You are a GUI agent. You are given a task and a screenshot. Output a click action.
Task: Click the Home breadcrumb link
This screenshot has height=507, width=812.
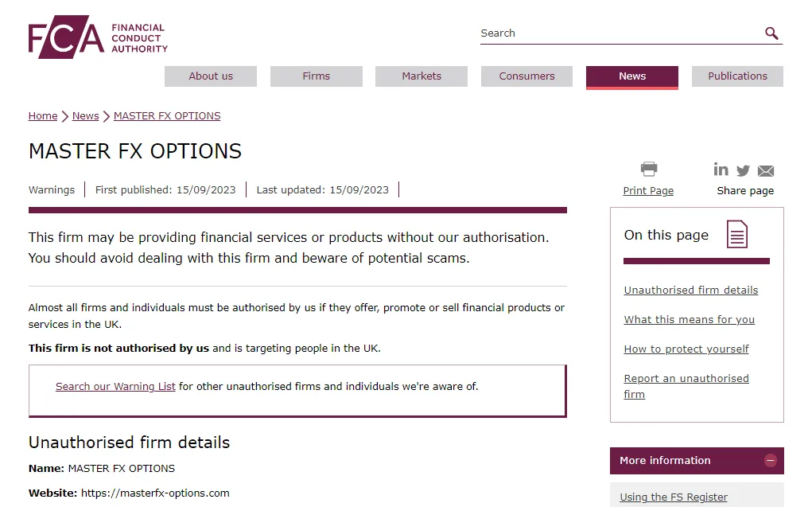click(43, 116)
